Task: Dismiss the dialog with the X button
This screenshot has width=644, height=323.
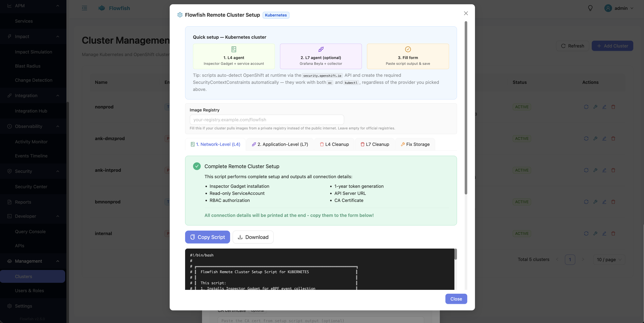Action: 466,13
